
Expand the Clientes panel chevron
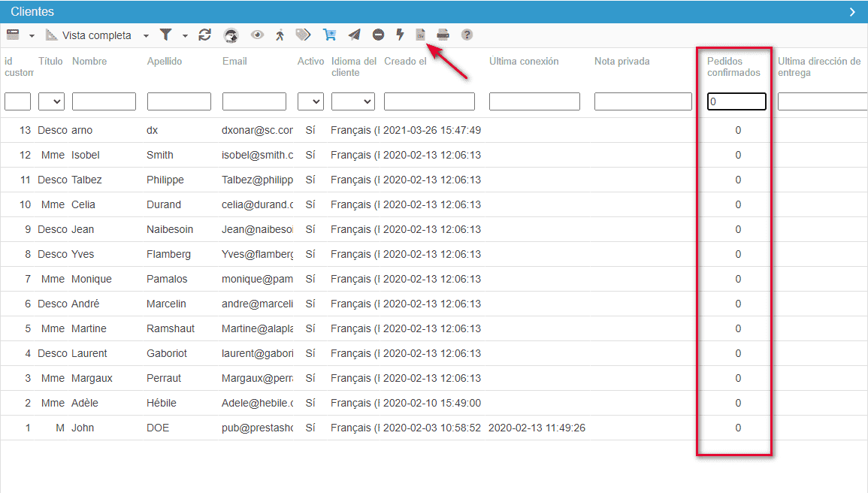(x=852, y=12)
